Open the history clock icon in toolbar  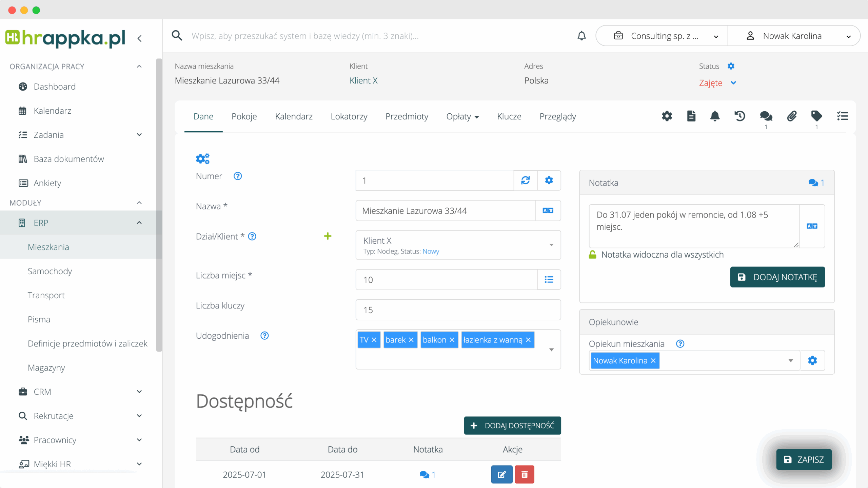(739, 116)
